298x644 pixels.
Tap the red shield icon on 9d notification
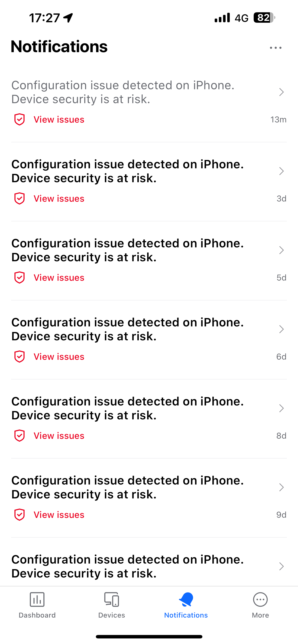coord(19,514)
